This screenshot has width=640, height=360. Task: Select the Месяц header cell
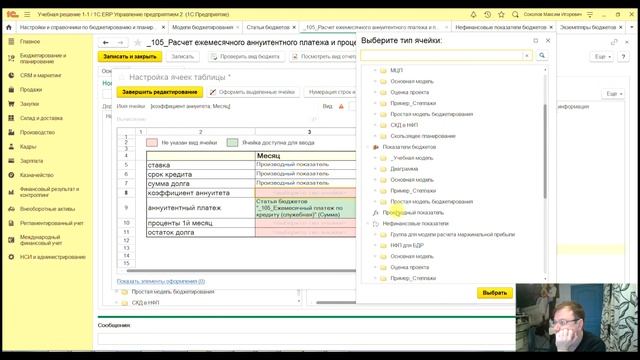coord(305,156)
